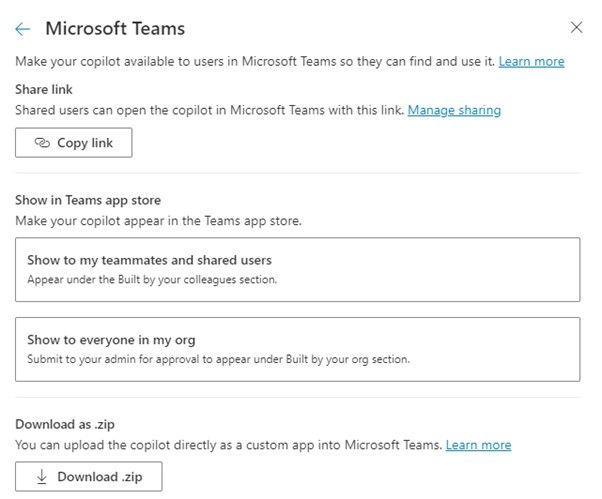Click the 'Shared users can open' description
The height and width of the screenshot is (499, 602).
pos(209,110)
